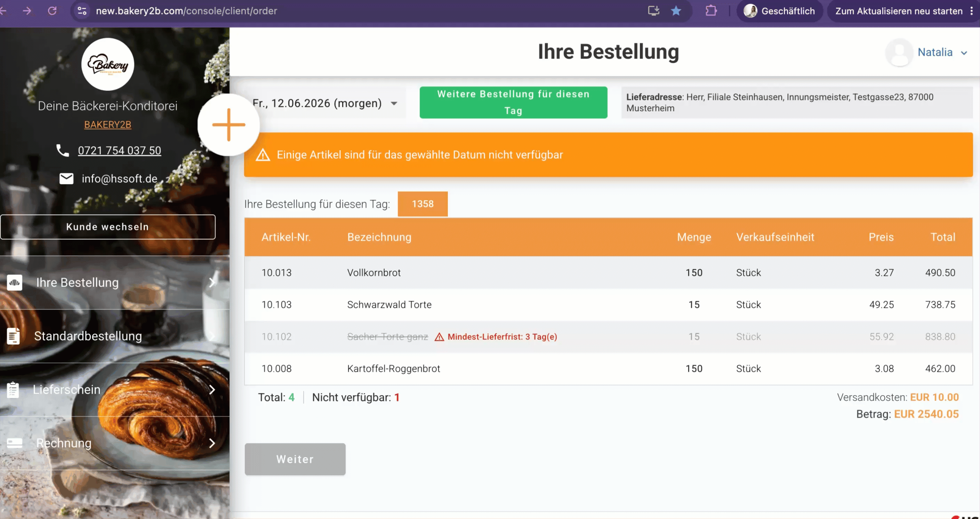980x519 pixels.
Task: Open the browser extensions puzzle icon
Action: pyautogui.click(x=710, y=11)
